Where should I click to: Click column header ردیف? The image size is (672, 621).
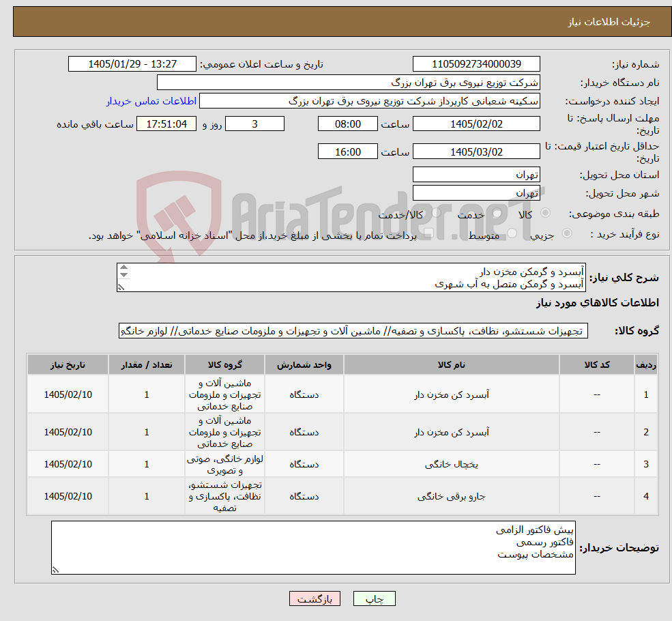click(x=646, y=364)
